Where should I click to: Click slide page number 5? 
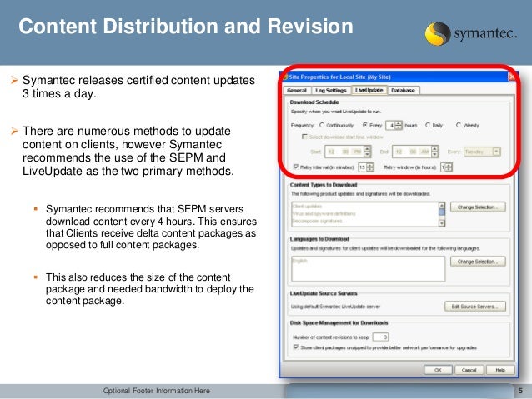pyautogui.click(x=521, y=391)
